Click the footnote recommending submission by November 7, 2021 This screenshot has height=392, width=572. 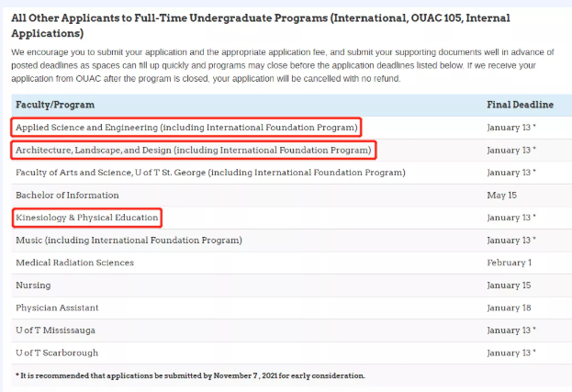(190, 375)
